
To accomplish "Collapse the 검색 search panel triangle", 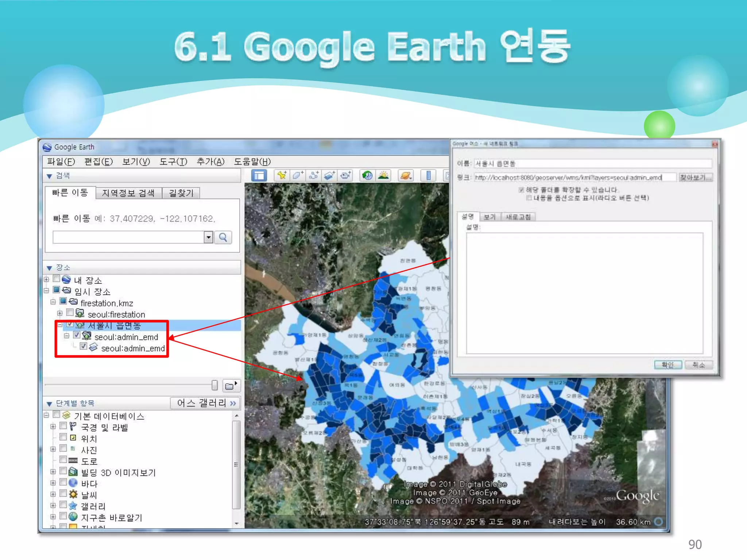I will tap(49, 176).
